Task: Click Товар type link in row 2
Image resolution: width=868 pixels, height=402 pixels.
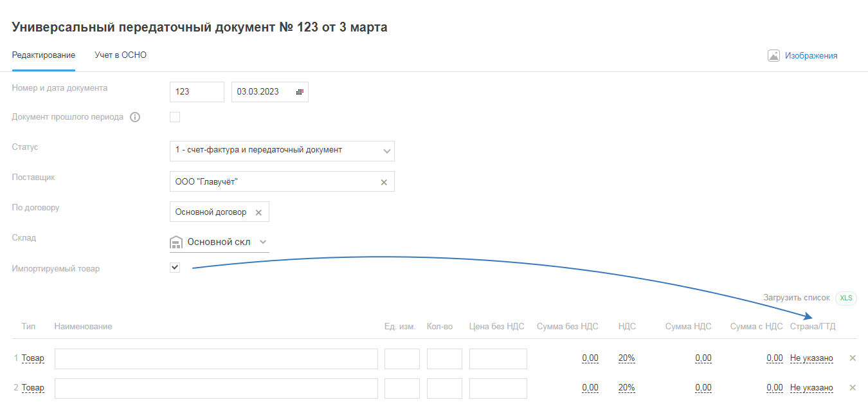Action: click(x=33, y=388)
